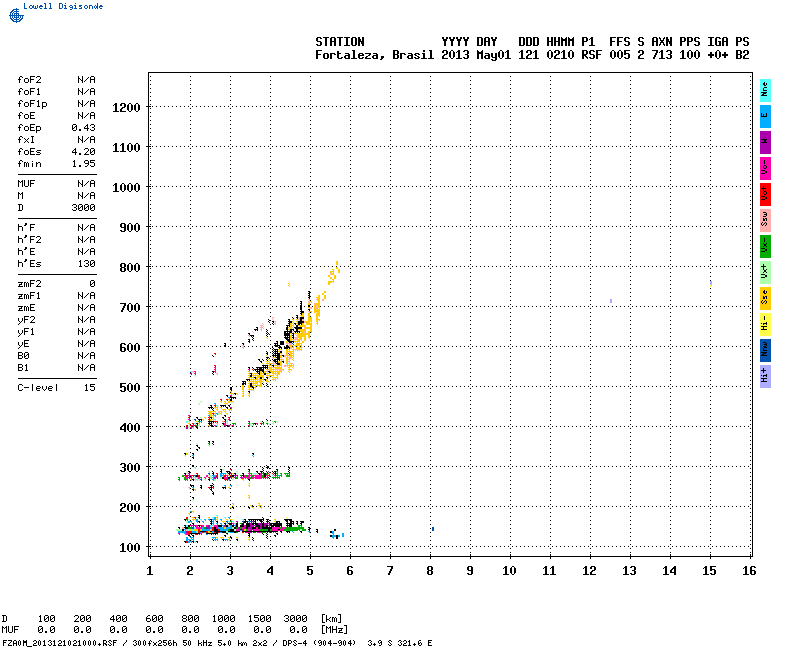The width and height of the screenshot is (800, 650).
Task: Click the zmF2 value 0
Action: (92, 284)
